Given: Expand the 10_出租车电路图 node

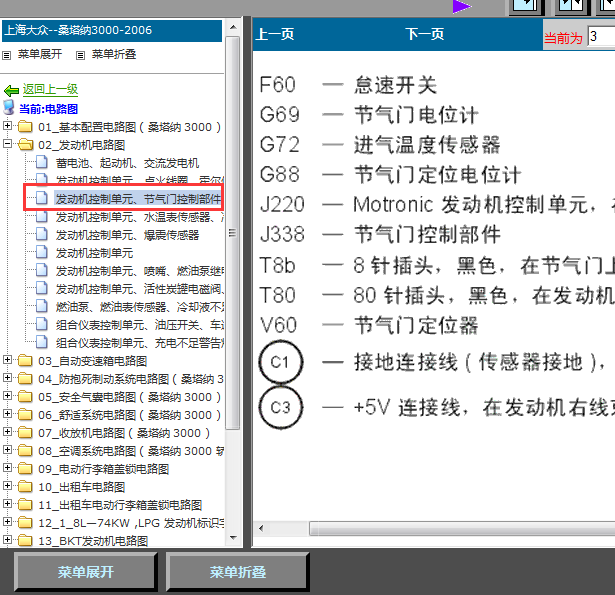Looking at the screenshot, I should click(7, 486).
